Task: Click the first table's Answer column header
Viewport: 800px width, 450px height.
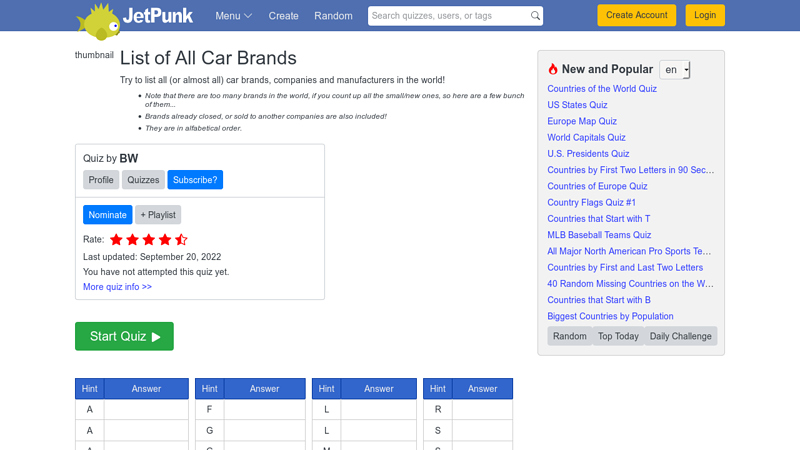Action: [146, 389]
